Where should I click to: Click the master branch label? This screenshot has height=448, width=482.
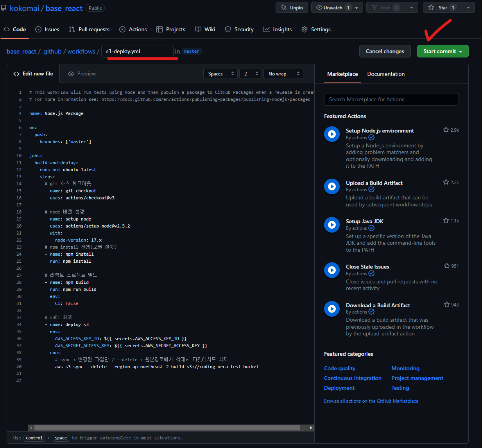192,51
